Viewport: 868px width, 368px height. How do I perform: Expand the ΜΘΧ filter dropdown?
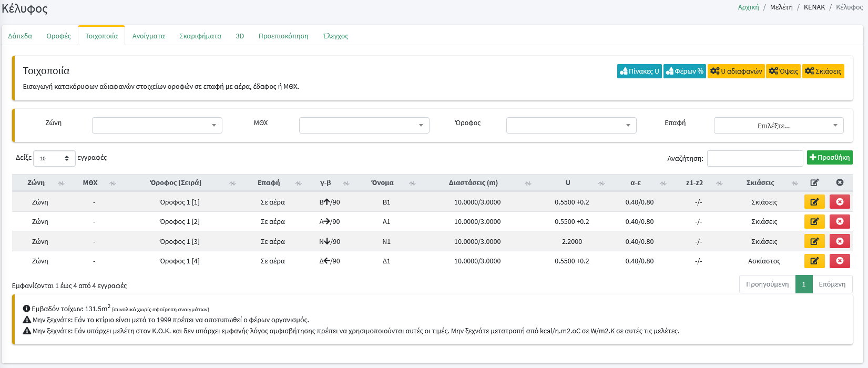(x=364, y=126)
